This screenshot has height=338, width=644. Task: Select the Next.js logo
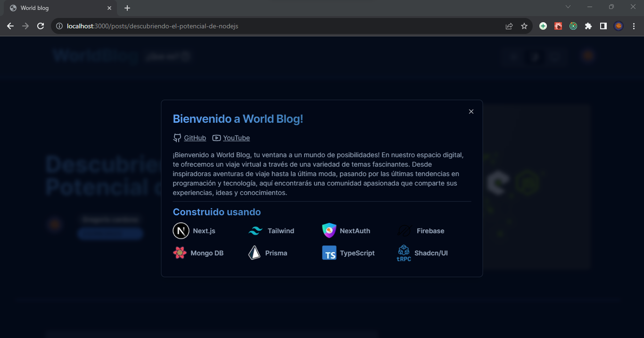tap(181, 230)
